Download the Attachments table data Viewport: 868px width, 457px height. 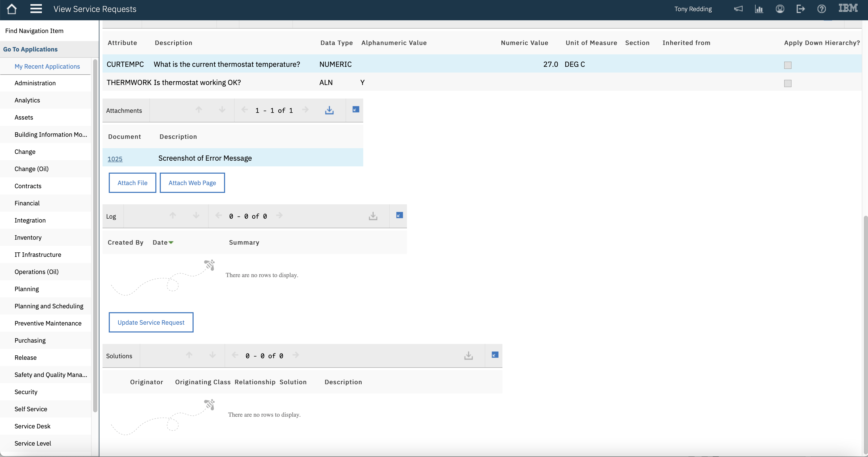(x=329, y=110)
